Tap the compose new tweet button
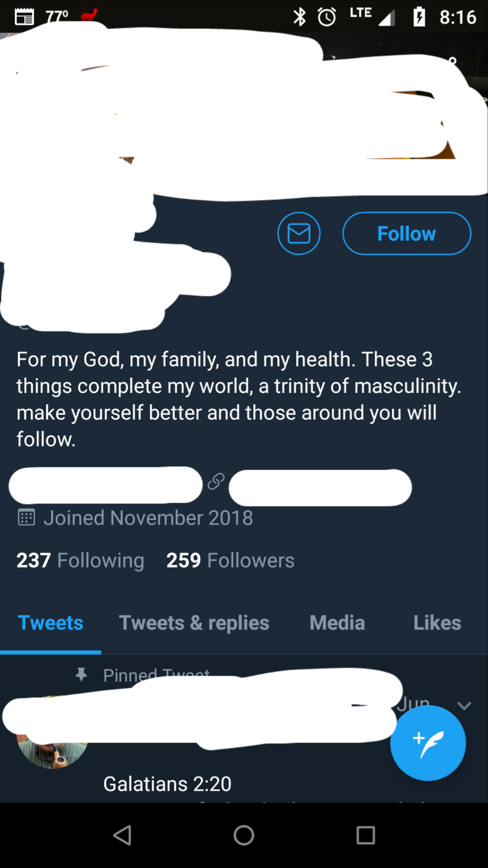Screen dimensions: 488x868 click(427, 743)
